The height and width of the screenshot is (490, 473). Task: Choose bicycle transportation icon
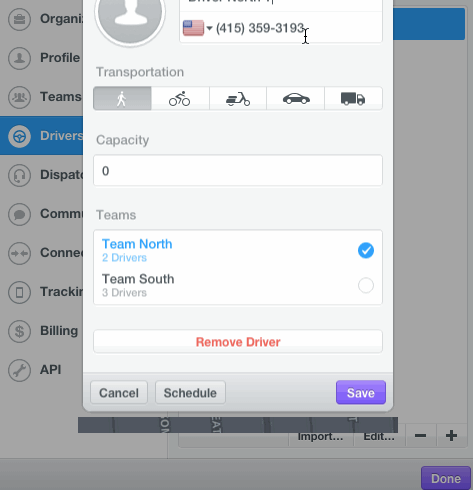(180, 99)
